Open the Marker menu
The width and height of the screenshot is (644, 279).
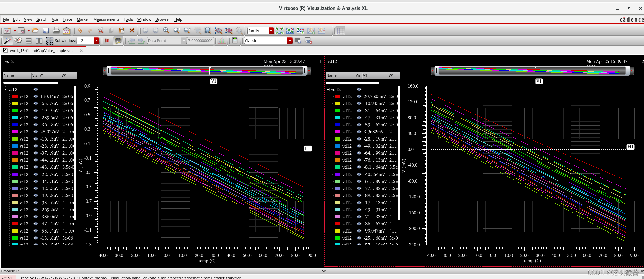pyautogui.click(x=83, y=19)
